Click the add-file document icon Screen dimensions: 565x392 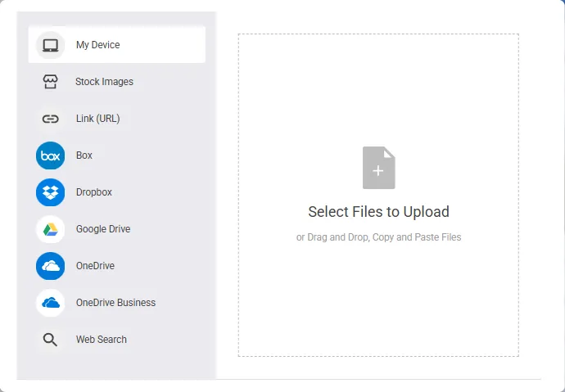(x=378, y=168)
